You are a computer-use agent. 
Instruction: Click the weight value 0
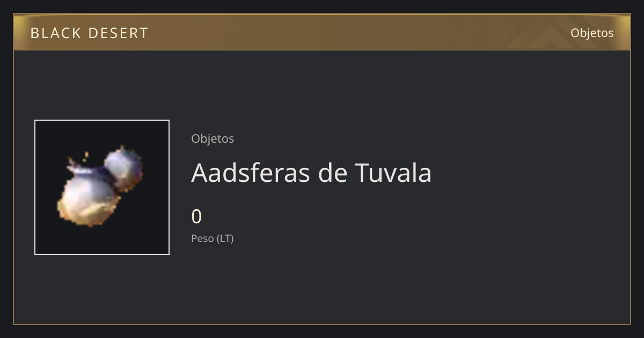click(x=196, y=217)
